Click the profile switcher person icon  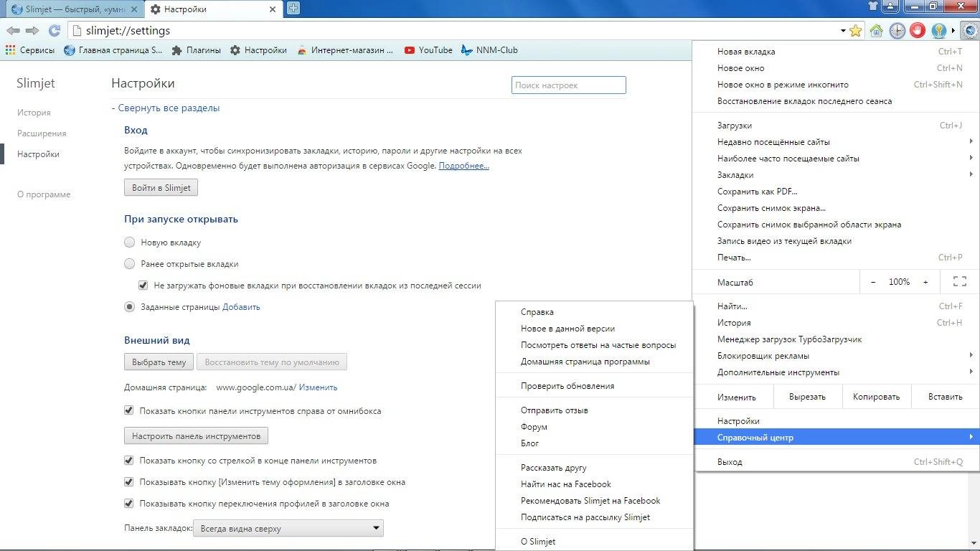click(890, 6)
